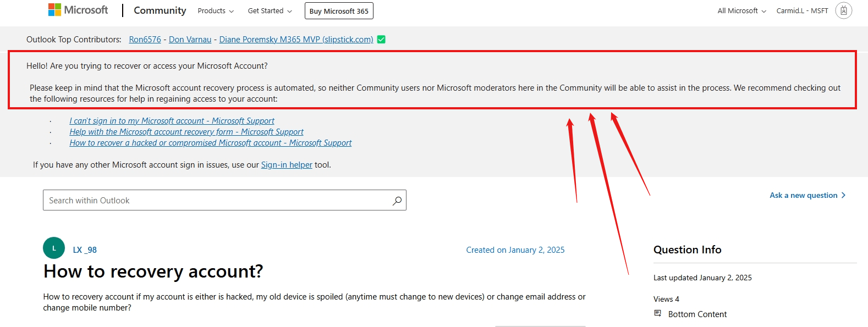
Task: Open the account recovery form help link
Action: point(186,132)
